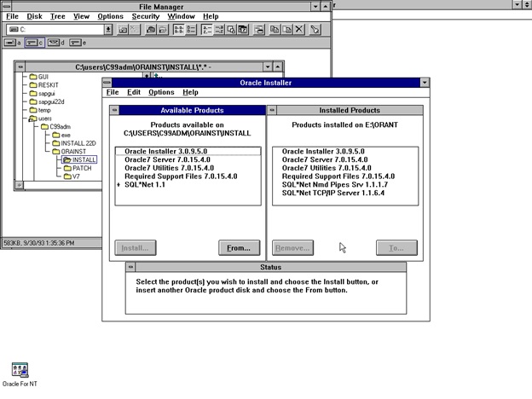This screenshot has height=399, width=532.
Task: Select the PATCH folder in the tree
Action: click(x=82, y=168)
